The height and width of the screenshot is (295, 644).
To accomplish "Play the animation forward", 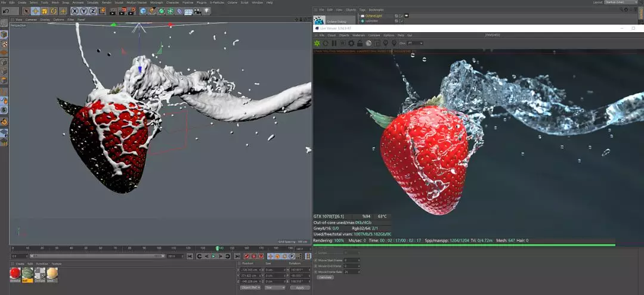I will pyautogui.click(x=213, y=256).
